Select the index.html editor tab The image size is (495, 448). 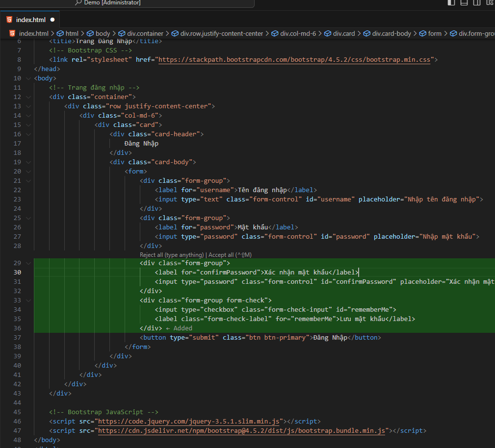pos(30,20)
